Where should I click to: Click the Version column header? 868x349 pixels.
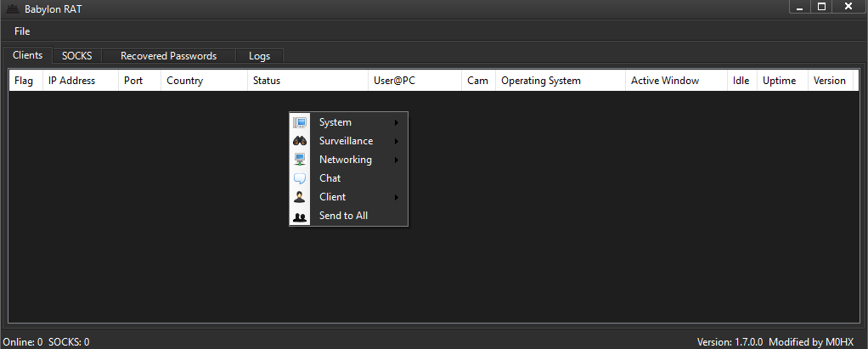[831, 81]
